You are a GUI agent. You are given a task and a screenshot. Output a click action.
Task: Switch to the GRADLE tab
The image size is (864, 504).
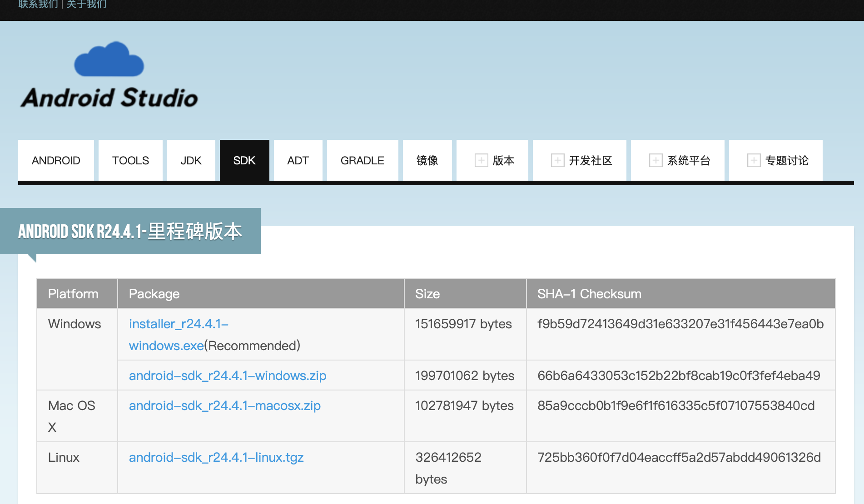pos(362,160)
